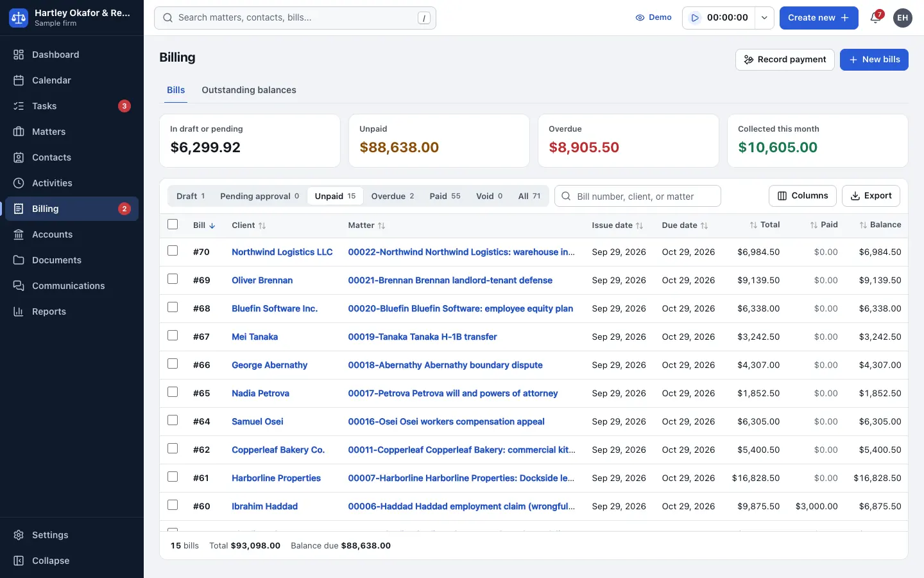This screenshot has height=578, width=924.
Task: Open the Columns chooser
Action: pyautogui.click(x=802, y=196)
